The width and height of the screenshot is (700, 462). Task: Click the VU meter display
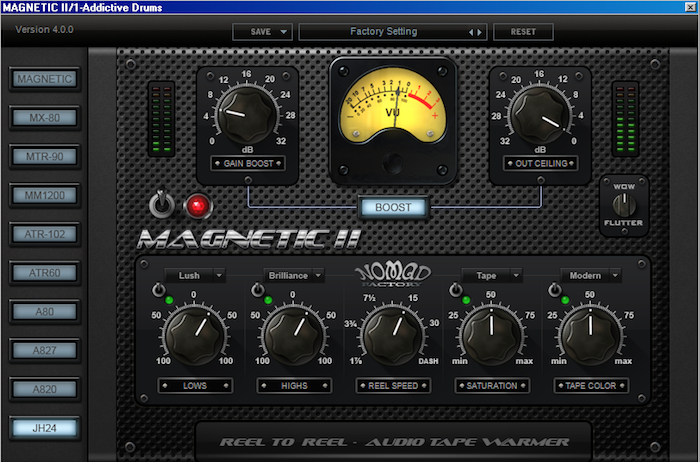pyautogui.click(x=393, y=106)
